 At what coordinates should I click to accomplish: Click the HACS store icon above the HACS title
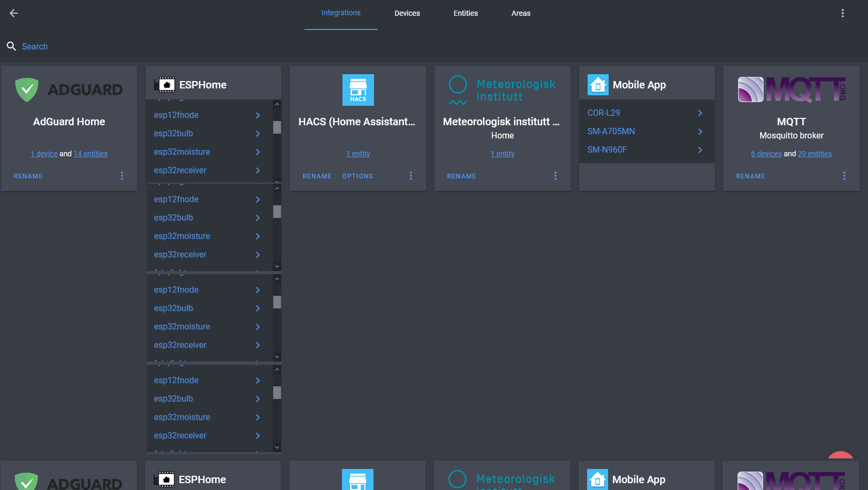358,90
